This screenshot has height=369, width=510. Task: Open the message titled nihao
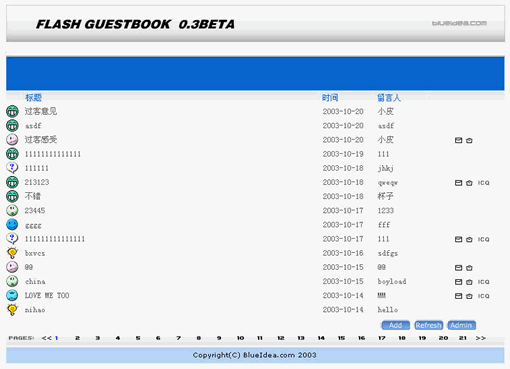(x=35, y=310)
